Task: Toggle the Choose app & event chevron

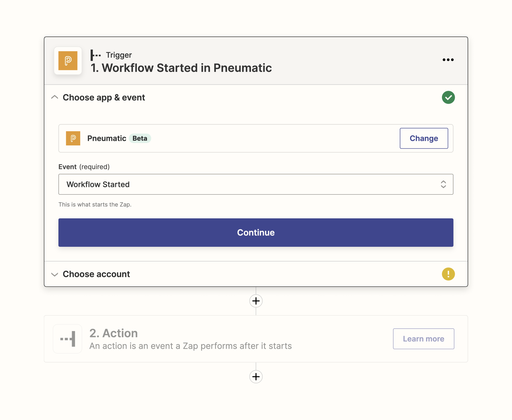Action: (x=55, y=97)
